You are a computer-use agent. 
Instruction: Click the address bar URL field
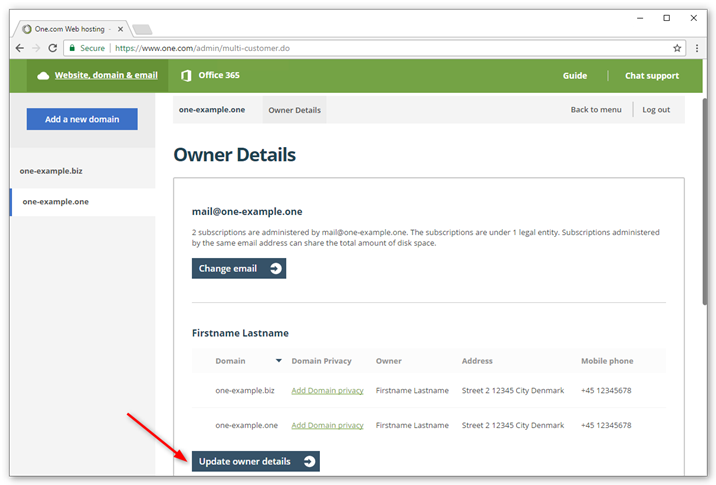[x=374, y=48]
